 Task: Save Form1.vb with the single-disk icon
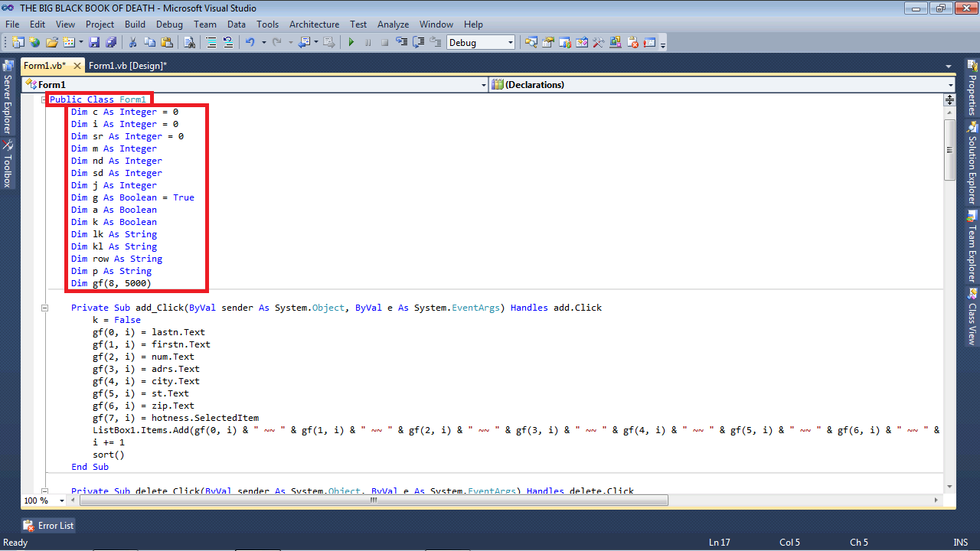click(x=94, y=43)
